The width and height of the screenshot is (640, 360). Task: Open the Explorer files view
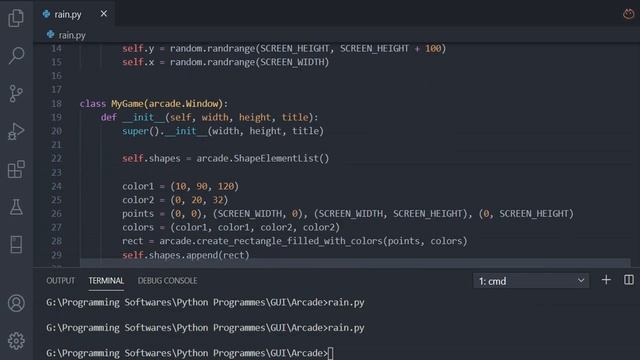coord(16,18)
